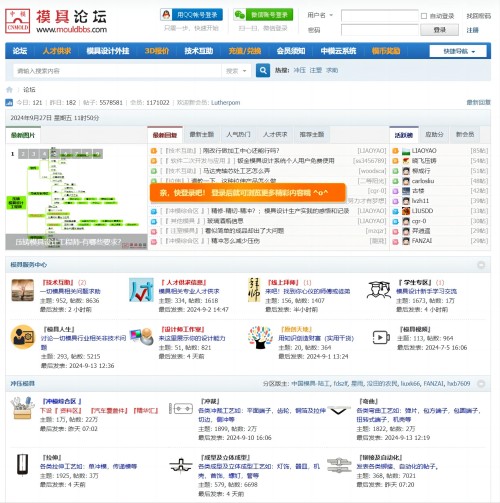The height and width of the screenshot is (503, 500).
Task: Click the QQ penguin login icon
Action: point(166,15)
